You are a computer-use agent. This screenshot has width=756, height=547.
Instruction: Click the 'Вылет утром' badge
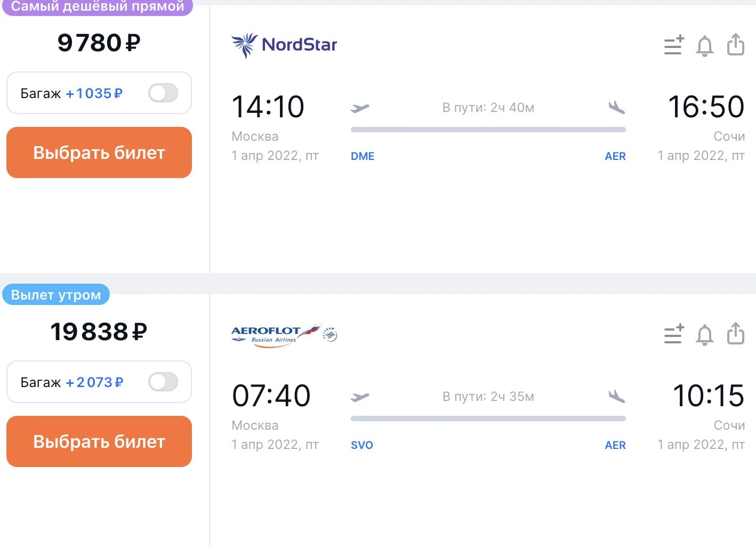pos(56,295)
